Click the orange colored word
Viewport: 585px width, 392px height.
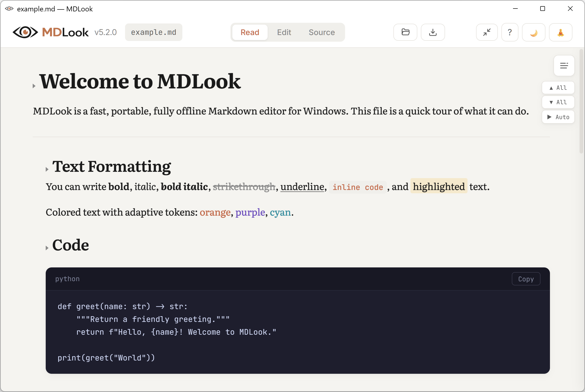pyautogui.click(x=215, y=212)
